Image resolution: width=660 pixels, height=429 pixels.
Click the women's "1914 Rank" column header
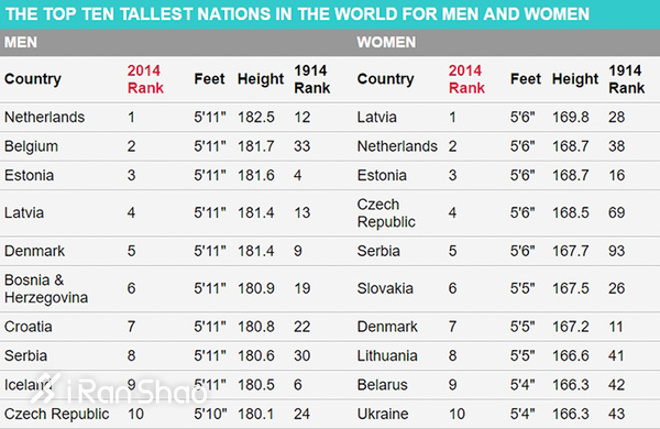(625, 79)
